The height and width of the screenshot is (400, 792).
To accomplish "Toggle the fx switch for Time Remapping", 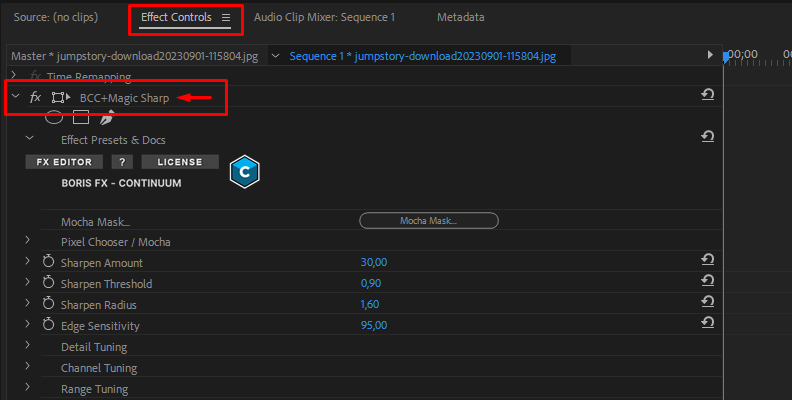I will click(x=35, y=76).
